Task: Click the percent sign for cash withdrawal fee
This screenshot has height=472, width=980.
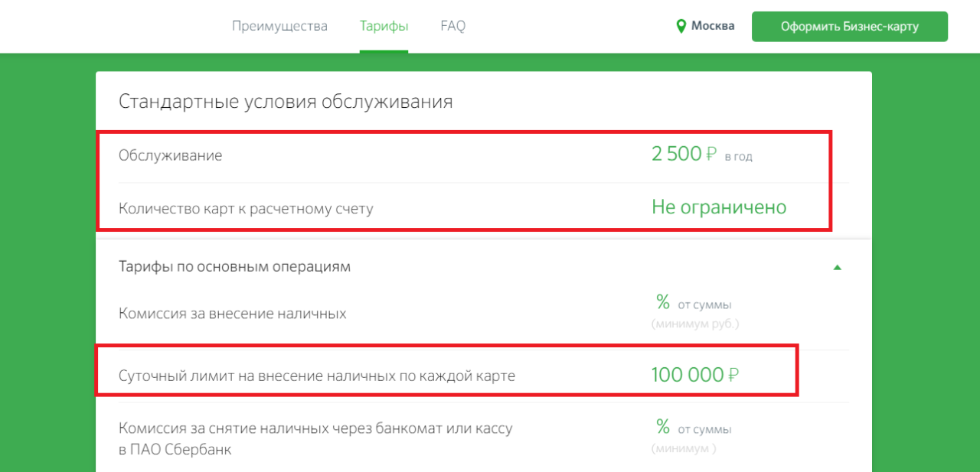Action: pyautogui.click(x=662, y=426)
